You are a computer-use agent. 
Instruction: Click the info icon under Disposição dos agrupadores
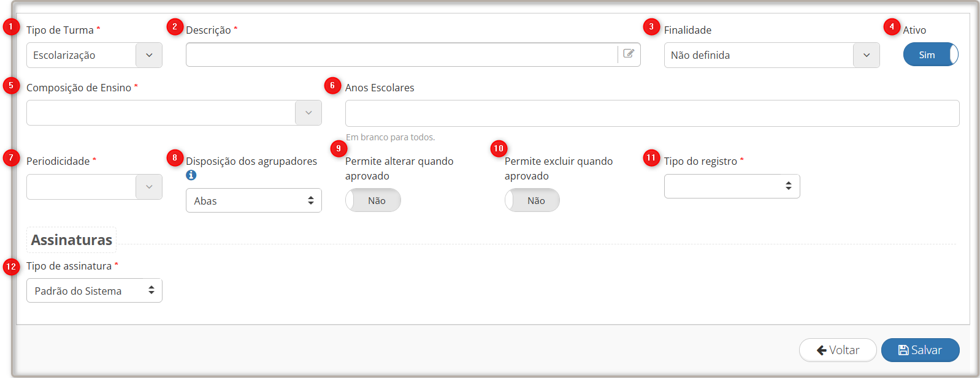click(191, 175)
